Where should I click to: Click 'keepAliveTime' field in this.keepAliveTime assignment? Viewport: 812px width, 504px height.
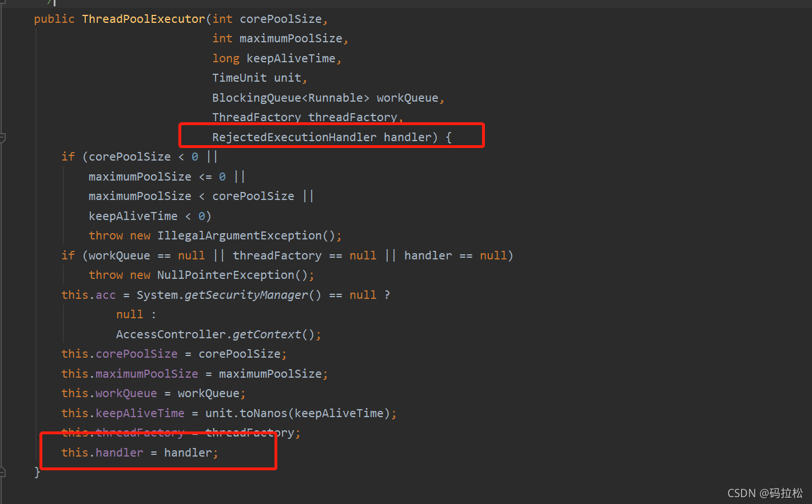coord(140,413)
